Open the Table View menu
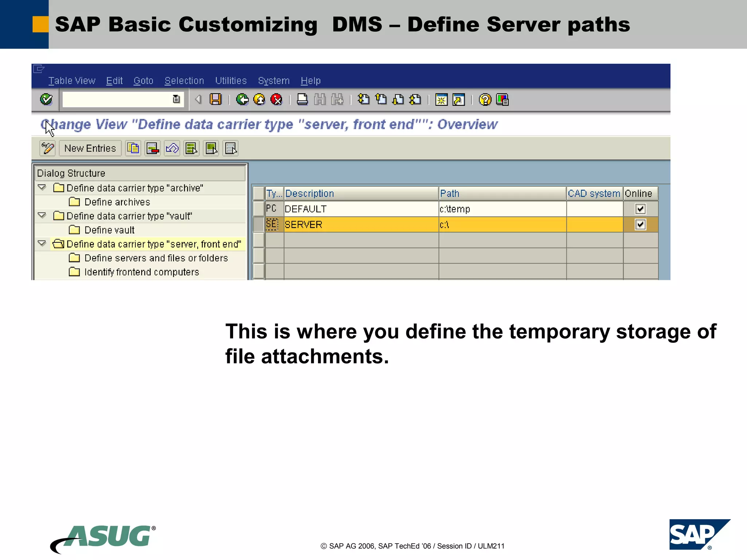Viewport: 747px width, 560px height. coord(72,81)
